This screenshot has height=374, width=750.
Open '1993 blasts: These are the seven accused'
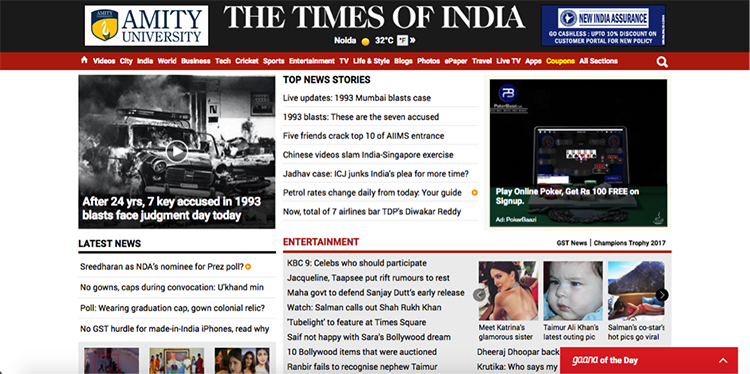[x=361, y=117]
